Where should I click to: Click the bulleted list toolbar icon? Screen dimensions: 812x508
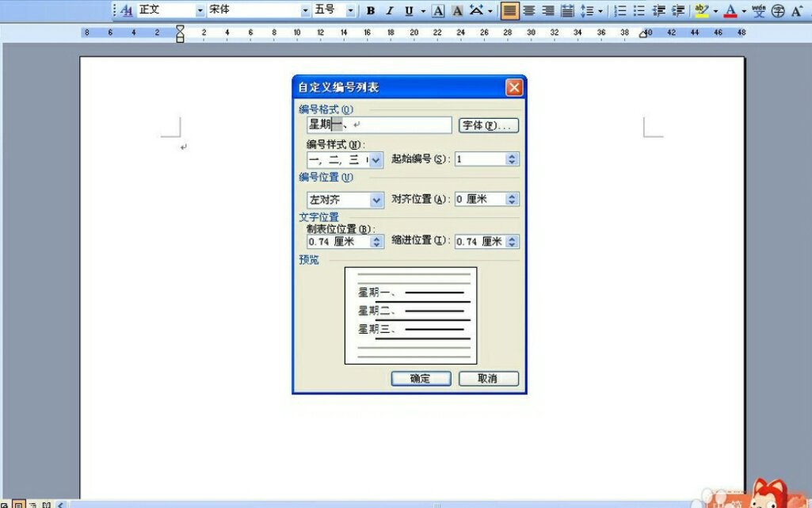tap(639, 10)
